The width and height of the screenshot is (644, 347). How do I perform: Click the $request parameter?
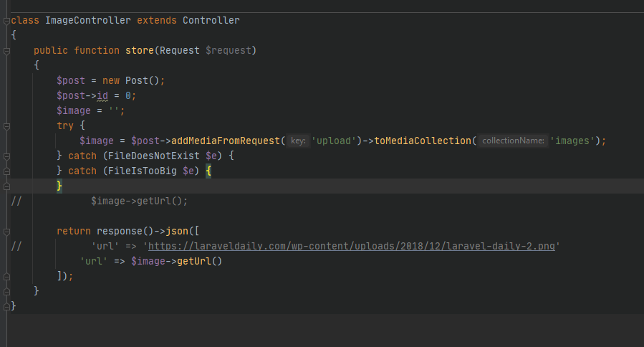229,50
